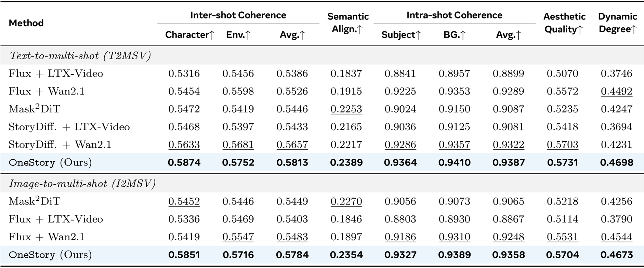Click the underlined 0.4492 dynamic degree value
644x268 pixels.
tap(616, 91)
